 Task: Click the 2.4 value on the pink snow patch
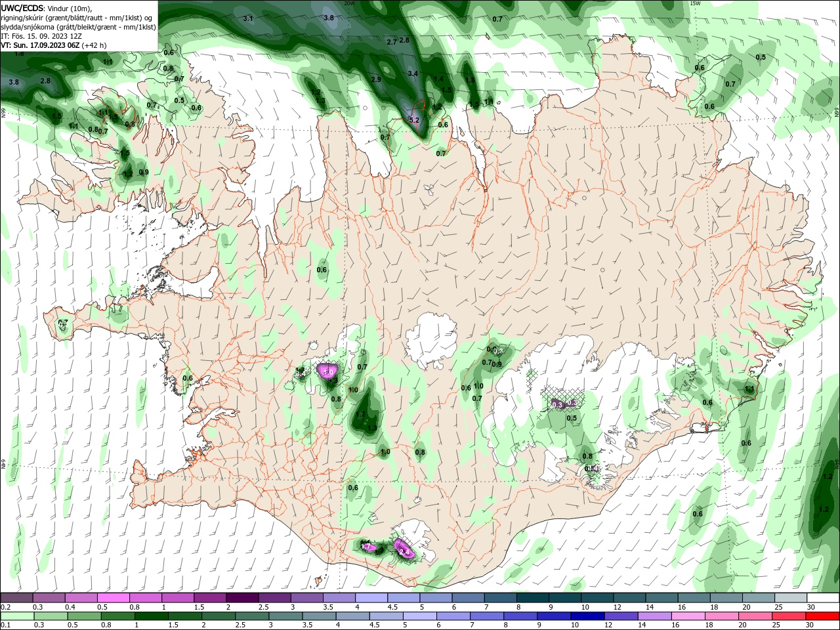pos(404,553)
